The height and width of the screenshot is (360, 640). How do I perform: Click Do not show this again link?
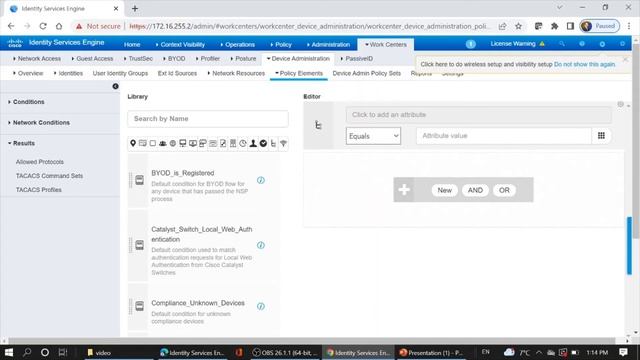tap(584, 64)
